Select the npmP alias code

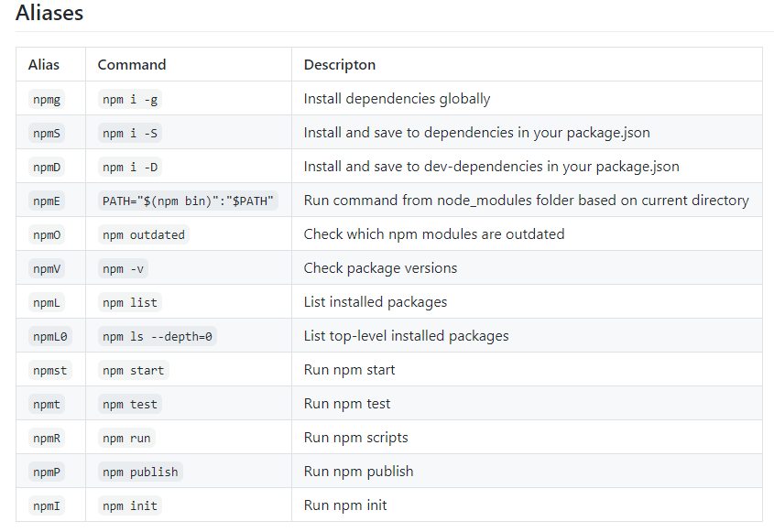pos(47,472)
